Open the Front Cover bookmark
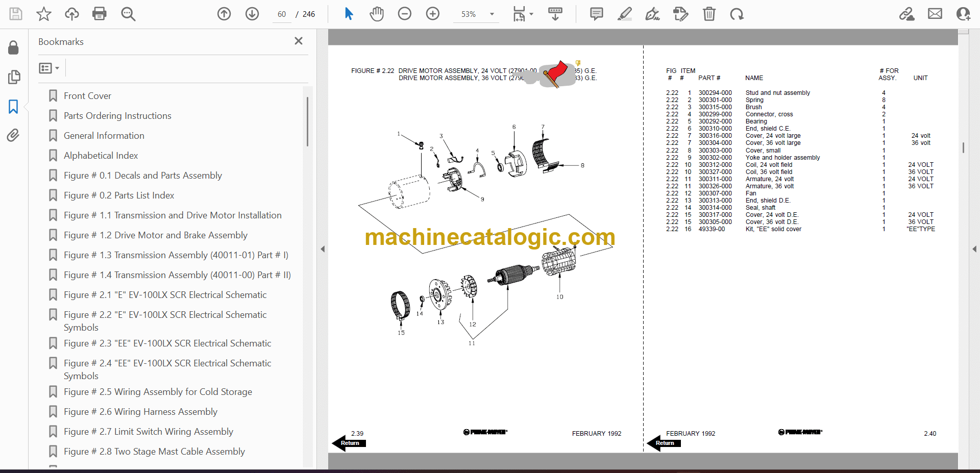Viewport: 980px width, 473px height. pyautogui.click(x=87, y=96)
